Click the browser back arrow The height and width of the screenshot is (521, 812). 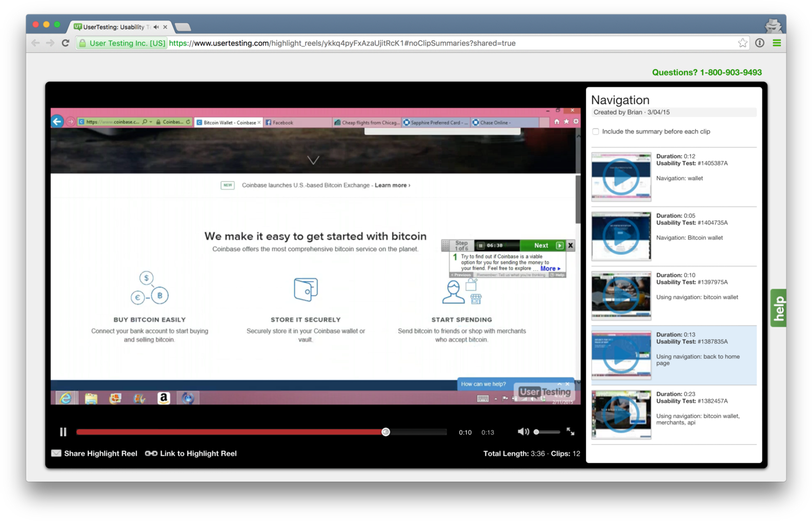click(35, 43)
